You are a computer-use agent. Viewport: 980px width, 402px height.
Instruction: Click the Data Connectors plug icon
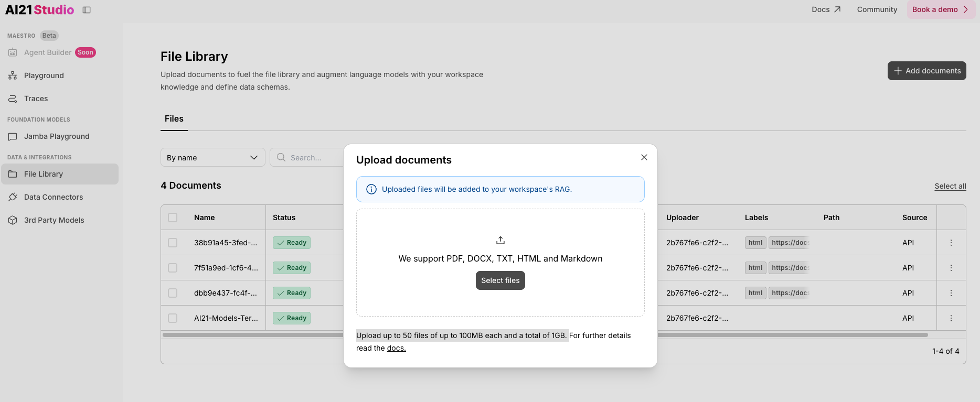click(13, 197)
